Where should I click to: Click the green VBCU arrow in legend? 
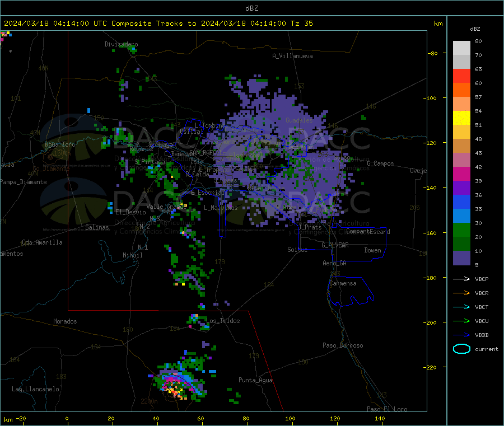click(461, 321)
